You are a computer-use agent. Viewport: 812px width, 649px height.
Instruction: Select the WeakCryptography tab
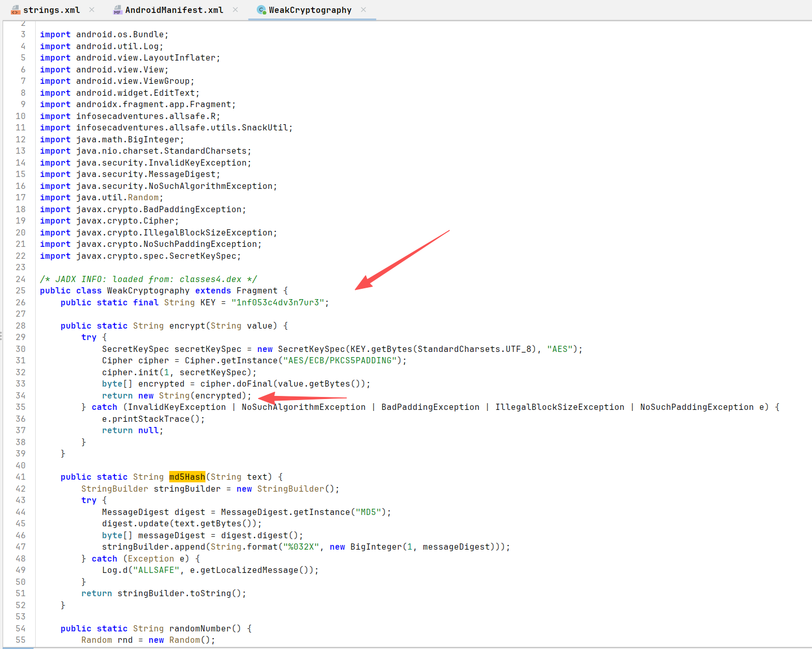pos(309,10)
